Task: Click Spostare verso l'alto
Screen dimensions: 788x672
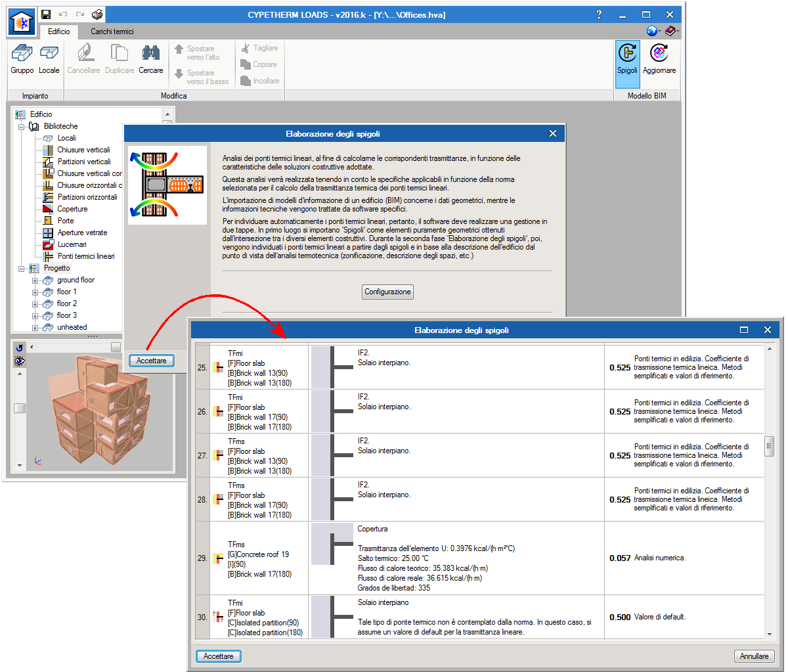Action: (x=197, y=53)
